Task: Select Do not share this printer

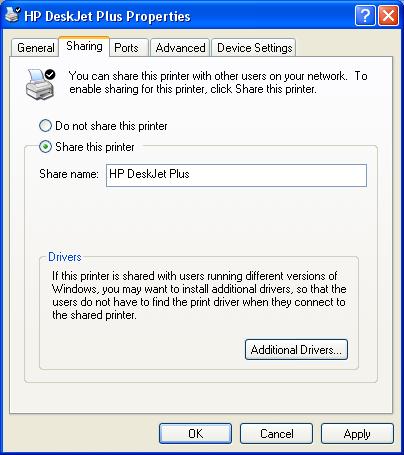Action: pyautogui.click(x=103, y=126)
